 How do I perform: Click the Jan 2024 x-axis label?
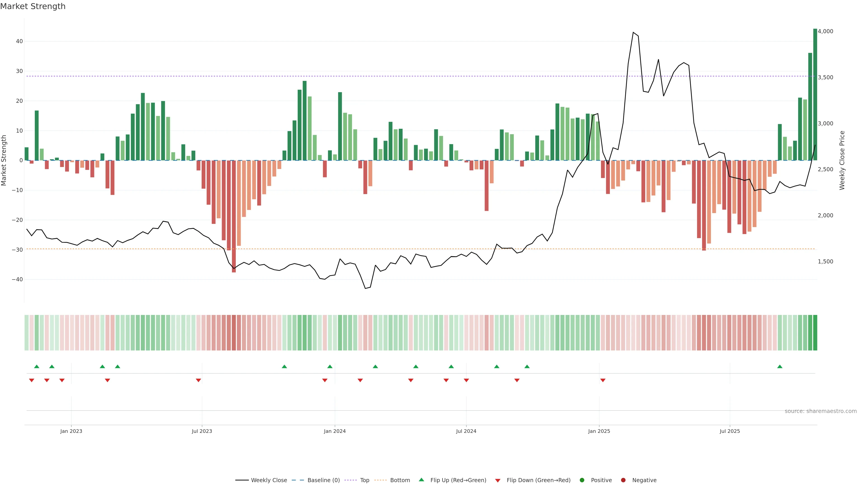(x=335, y=431)
